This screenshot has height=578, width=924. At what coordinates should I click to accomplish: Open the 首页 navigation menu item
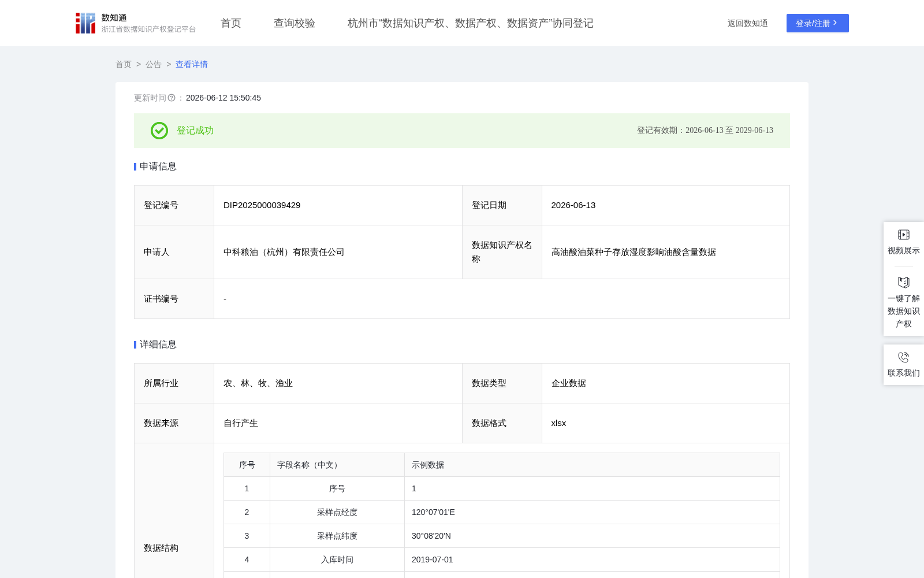tap(231, 23)
